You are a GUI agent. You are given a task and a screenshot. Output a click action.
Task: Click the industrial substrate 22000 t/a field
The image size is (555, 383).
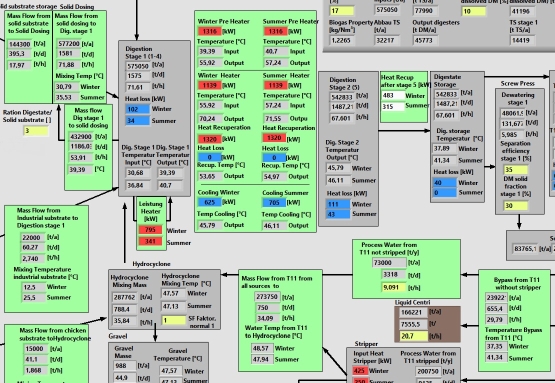point(33,237)
